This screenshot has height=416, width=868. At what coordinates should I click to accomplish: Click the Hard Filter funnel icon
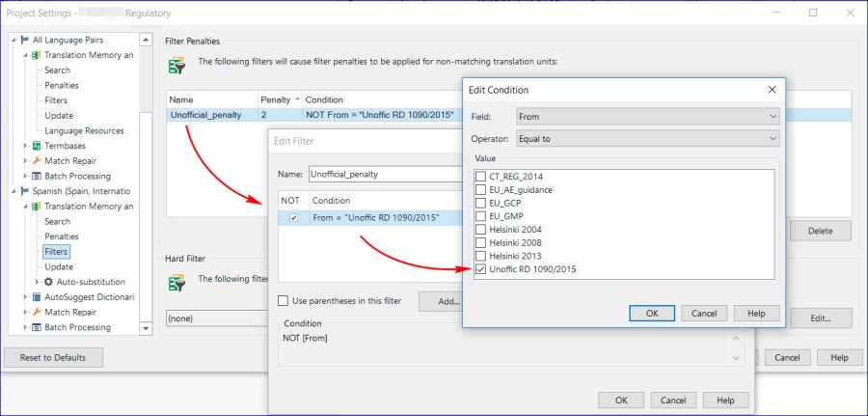(176, 282)
